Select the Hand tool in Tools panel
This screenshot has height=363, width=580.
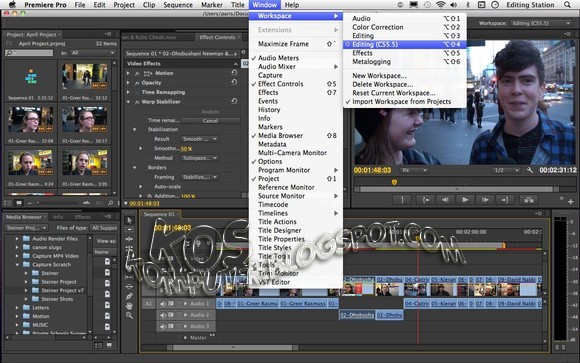click(129, 306)
